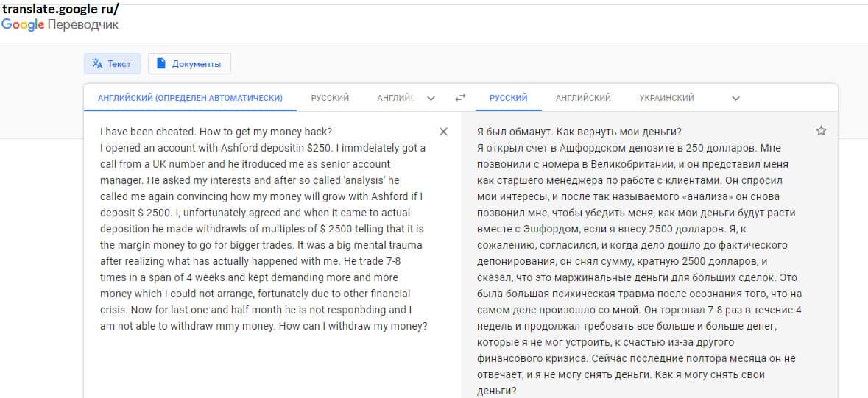Image resolution: width=868 pixels, height=398 pixels.
Task: Click the line 'I have been cheated. How to get my money back?'
Action: pos(216,132)
